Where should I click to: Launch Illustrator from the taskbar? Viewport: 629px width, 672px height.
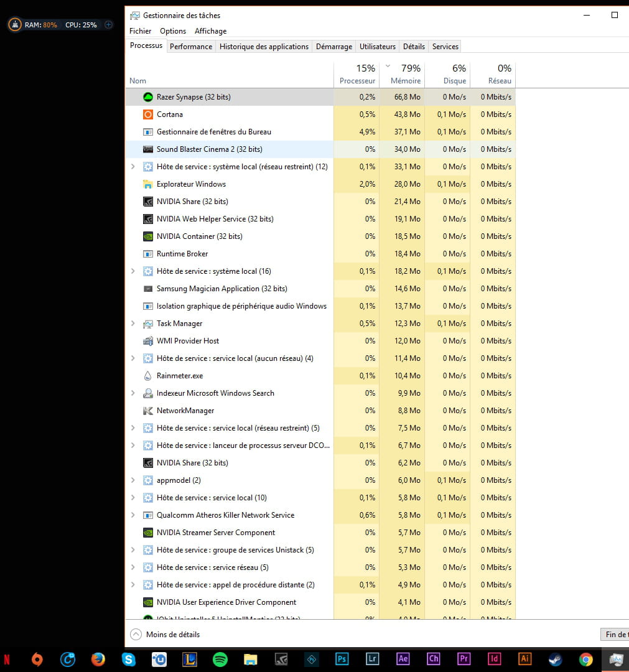[x=524, y=659]
